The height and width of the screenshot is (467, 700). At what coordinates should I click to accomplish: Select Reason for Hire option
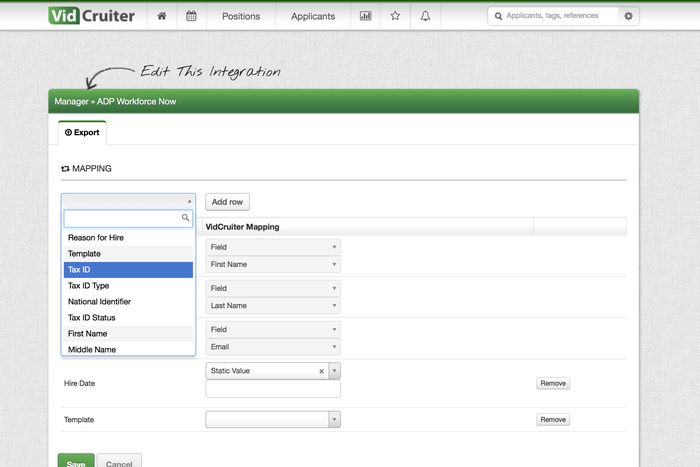coord(128,238)
